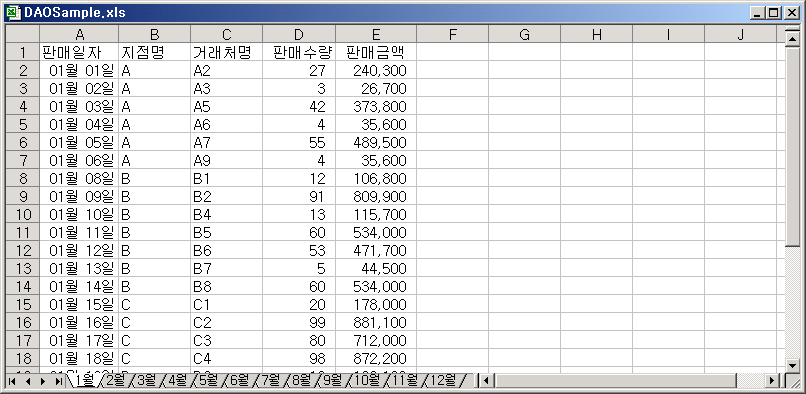Select column A header

coord(79,34)
